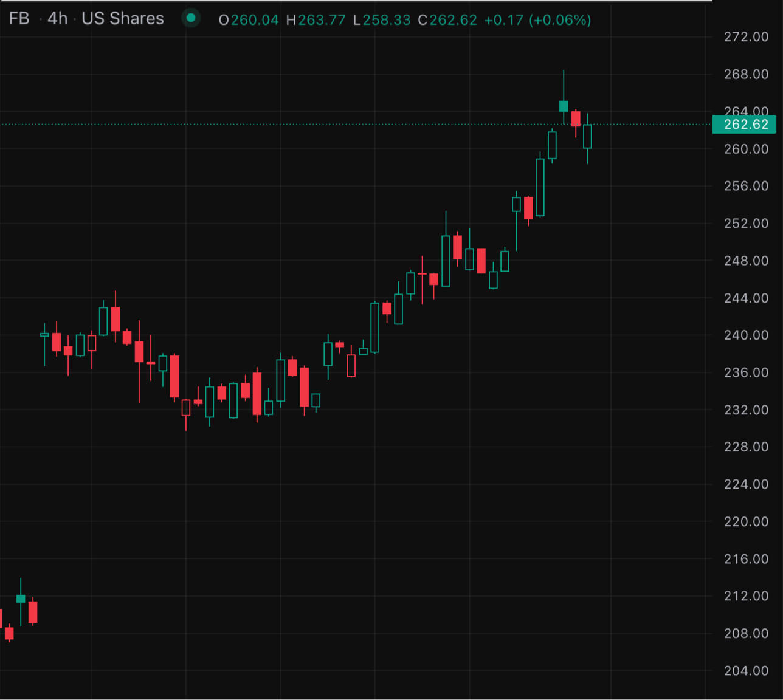Click the 204.00 price axis label
Image resolution: width=783 pixels, height=700 pixels.
[x=746, y=671]
